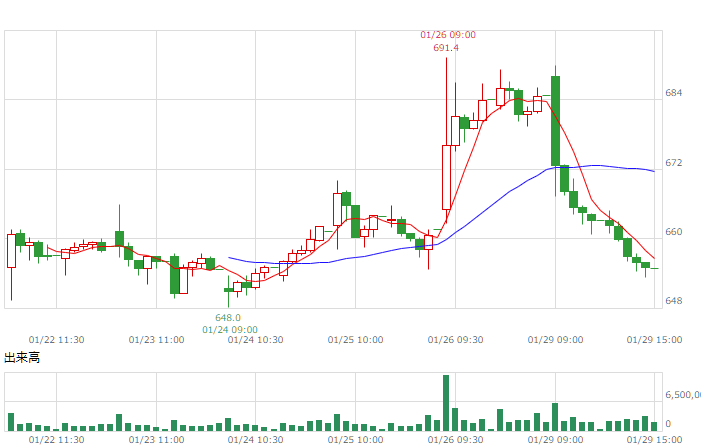Screen dimensions: 701x445
Task: Select the 684 price axis value
Action: coord(674,93)
